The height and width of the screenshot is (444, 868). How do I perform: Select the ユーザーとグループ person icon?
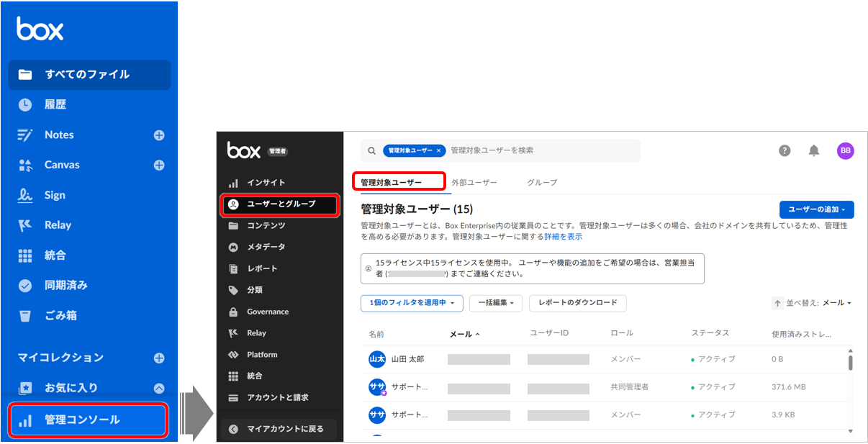coord(233,204)
